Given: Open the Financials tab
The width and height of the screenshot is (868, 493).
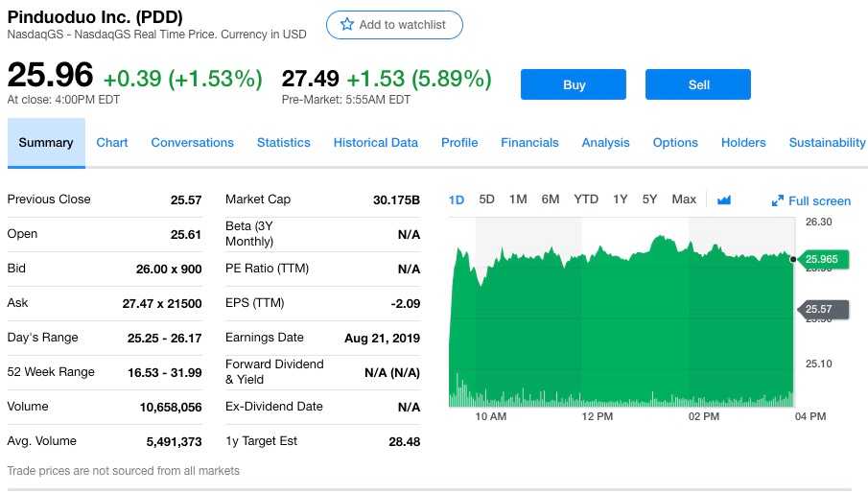Looking at the screenshot, I should pyautogui.click(x=529, y=143).
